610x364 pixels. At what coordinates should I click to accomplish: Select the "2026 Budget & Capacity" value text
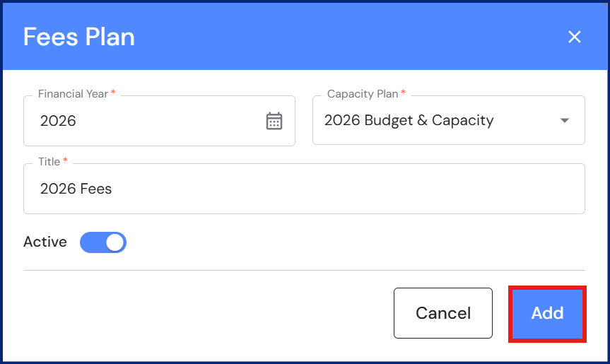click(x=409, y=120)
